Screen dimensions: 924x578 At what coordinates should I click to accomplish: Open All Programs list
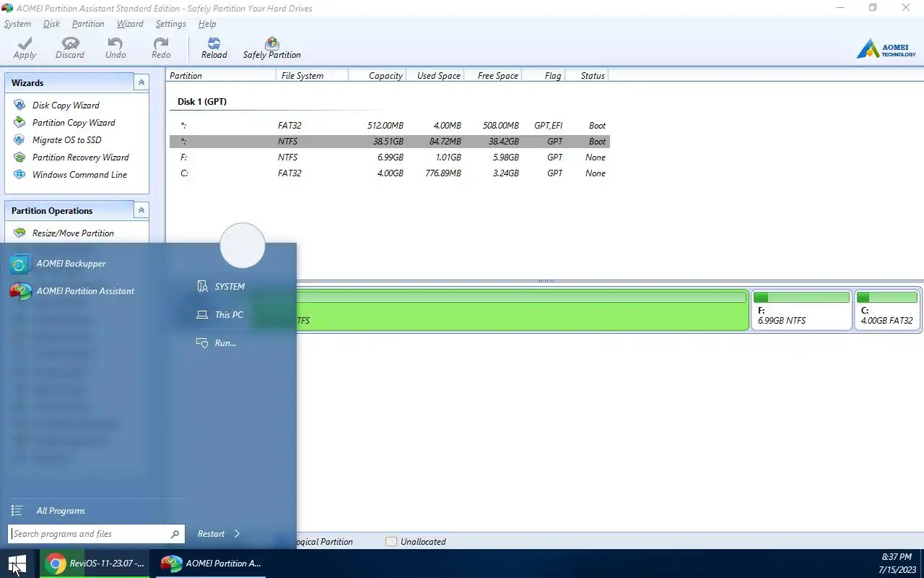[61, 511]
